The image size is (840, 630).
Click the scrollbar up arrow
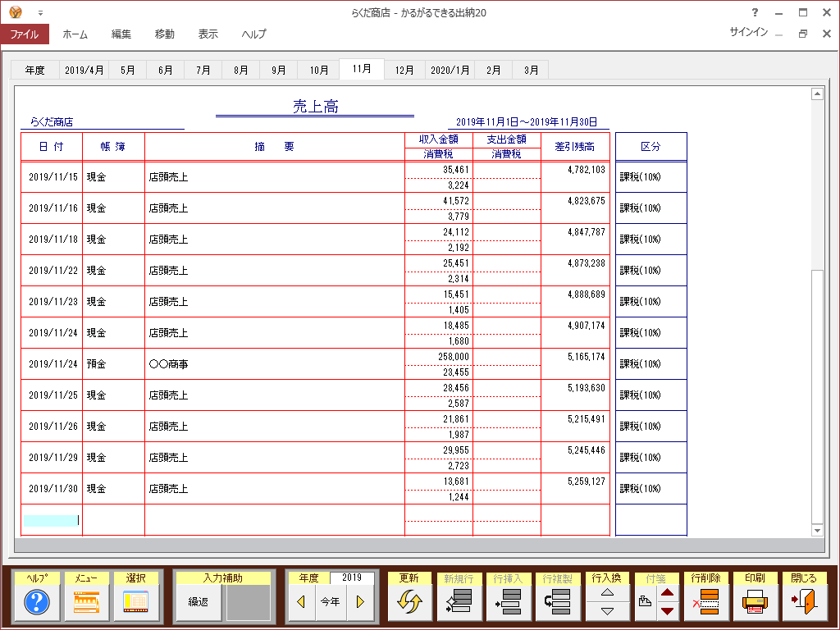tap(817, 94)
